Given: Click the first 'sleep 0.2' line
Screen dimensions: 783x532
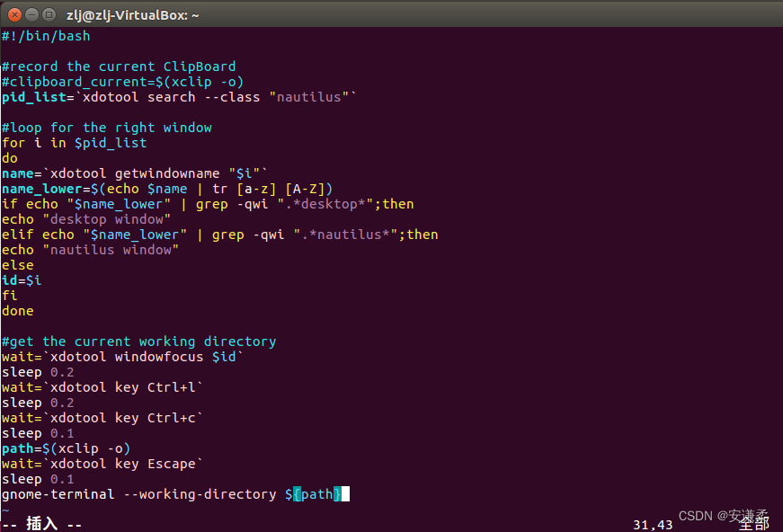Looking at the screenshot, I should click(38, 372).
